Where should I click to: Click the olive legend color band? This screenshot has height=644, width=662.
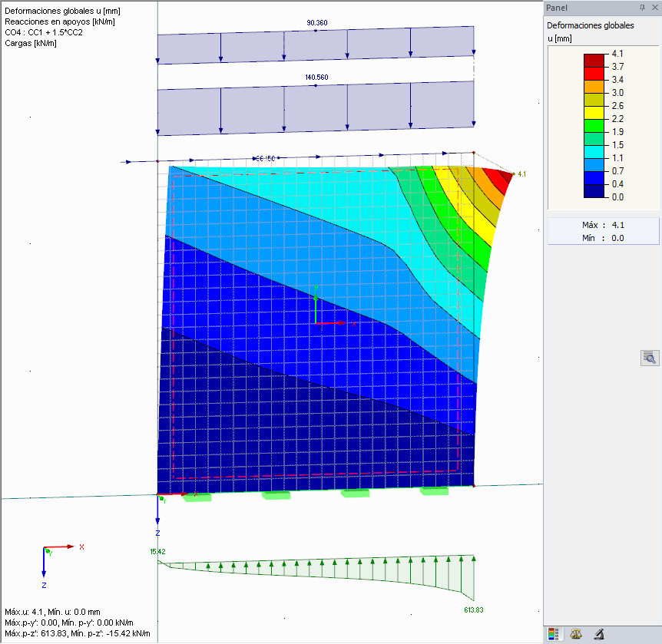click(594, 100)
